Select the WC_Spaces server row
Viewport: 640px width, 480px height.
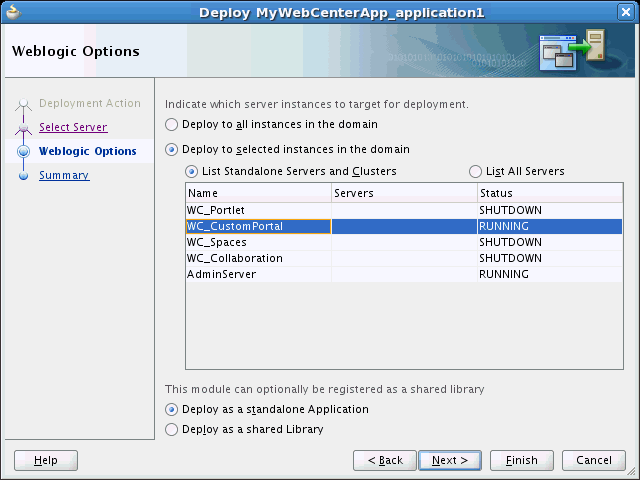pos(404,242)
